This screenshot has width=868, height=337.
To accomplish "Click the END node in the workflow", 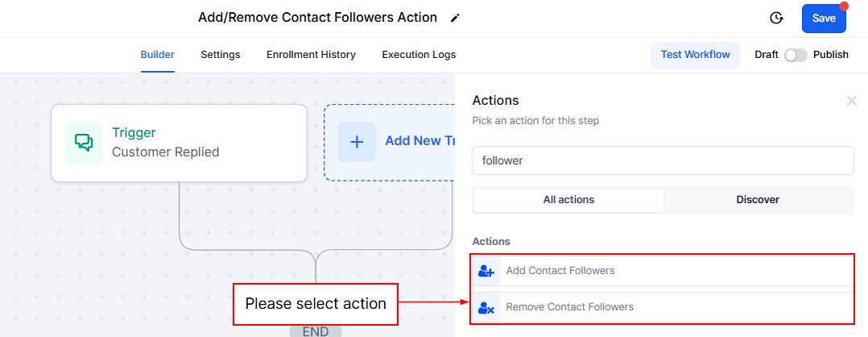I will pyautogui.click(x=316, y=331).
